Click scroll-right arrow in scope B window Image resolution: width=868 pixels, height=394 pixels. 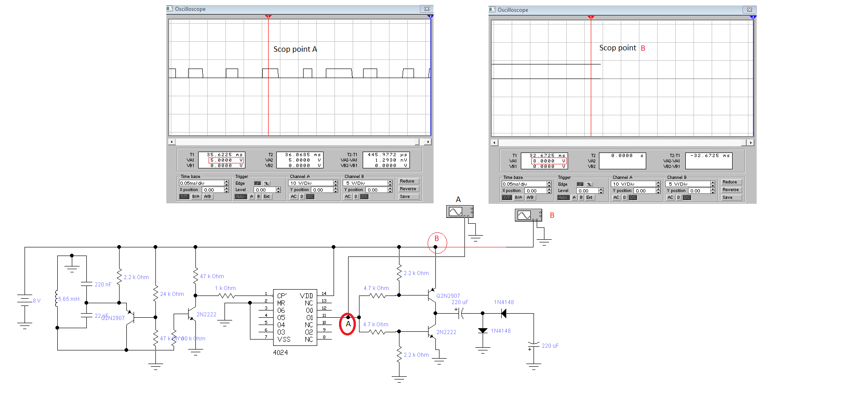pyautogui.click(x=751, y=143)
